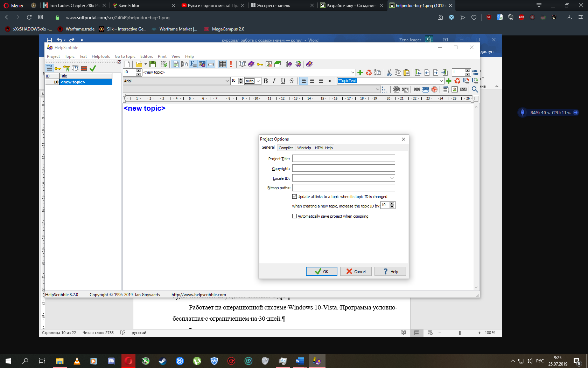The height and width of the screenshot is (368, 588).
Task: Click into the Project Title field
Action: tap(344, 158)
